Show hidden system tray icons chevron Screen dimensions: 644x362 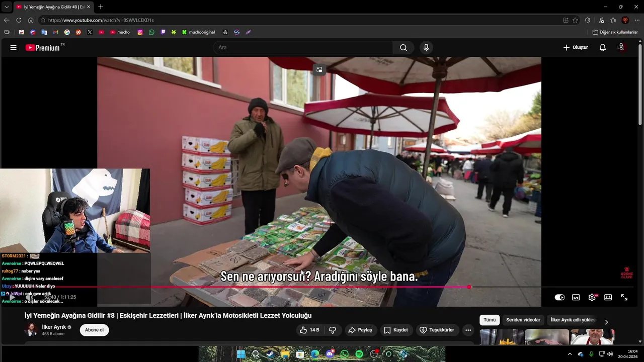pyautogui.click(x=570, y=354)
